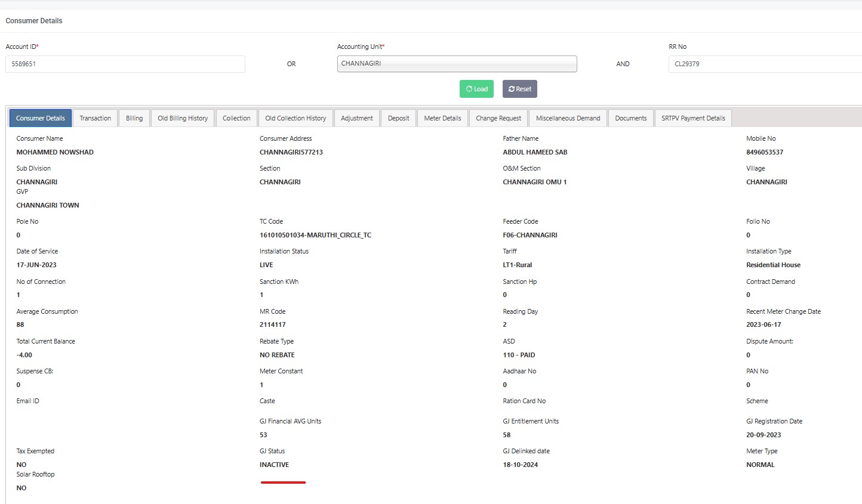Switch to the Adjustment tab

pos(357,118)
